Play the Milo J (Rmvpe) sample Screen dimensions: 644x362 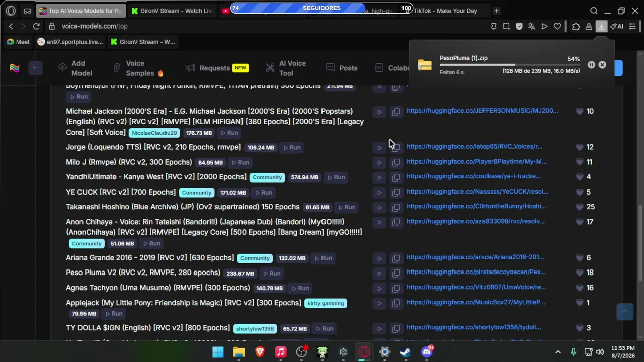click(x=379, y=162)
